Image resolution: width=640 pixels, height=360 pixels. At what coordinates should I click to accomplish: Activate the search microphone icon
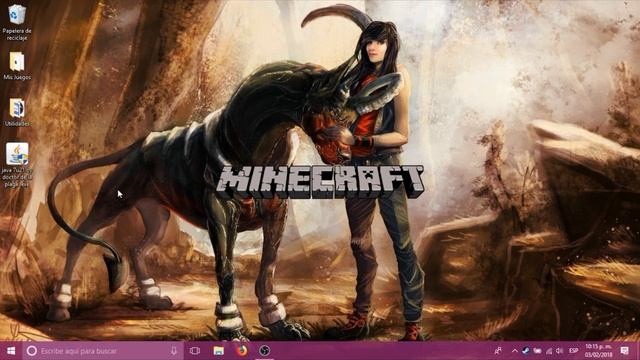tap(174, 351)
